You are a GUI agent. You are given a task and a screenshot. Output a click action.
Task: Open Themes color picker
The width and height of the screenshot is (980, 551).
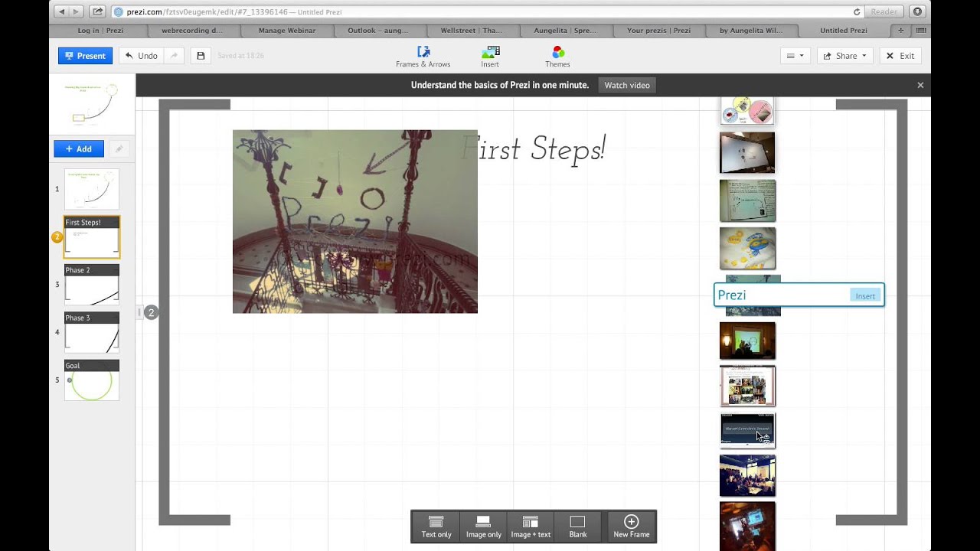tap(557, 57)
